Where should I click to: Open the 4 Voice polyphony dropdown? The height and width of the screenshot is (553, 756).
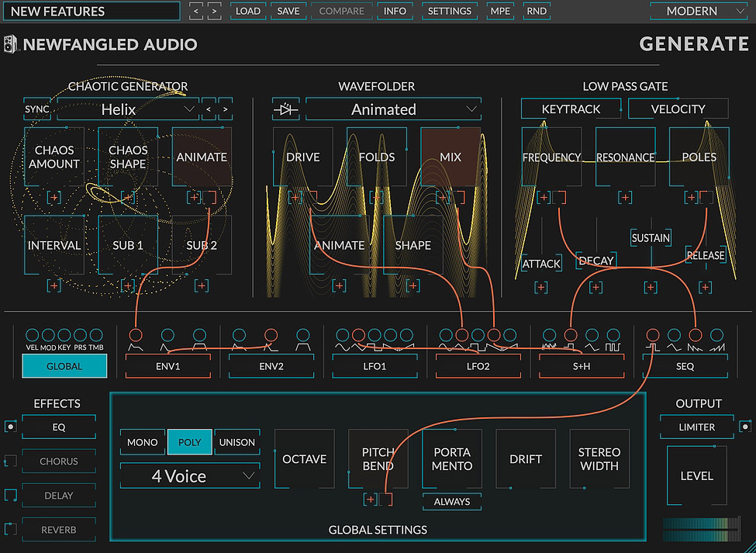(x=189, y=475)
